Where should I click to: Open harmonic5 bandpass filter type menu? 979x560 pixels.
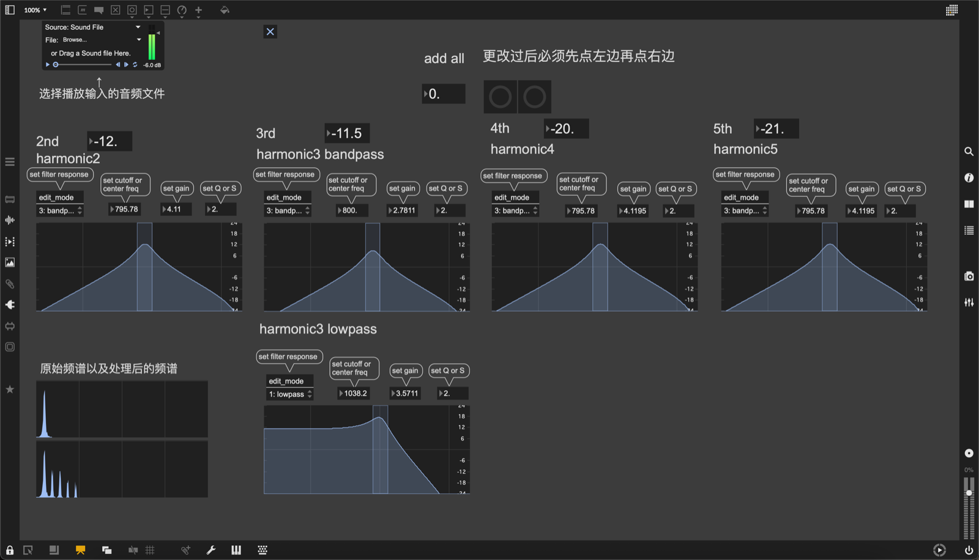click(745, 210)
